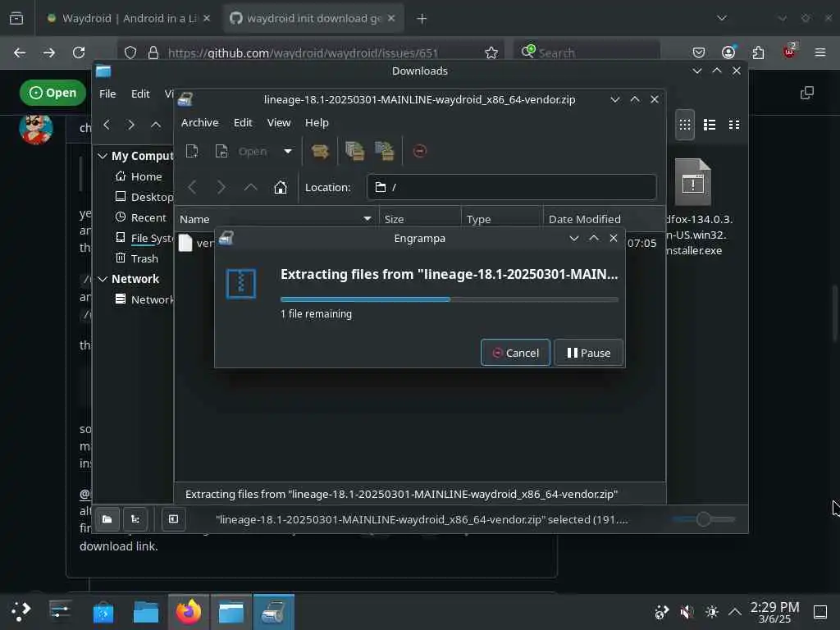Reload the page in Firefox

tap(79, 52)
